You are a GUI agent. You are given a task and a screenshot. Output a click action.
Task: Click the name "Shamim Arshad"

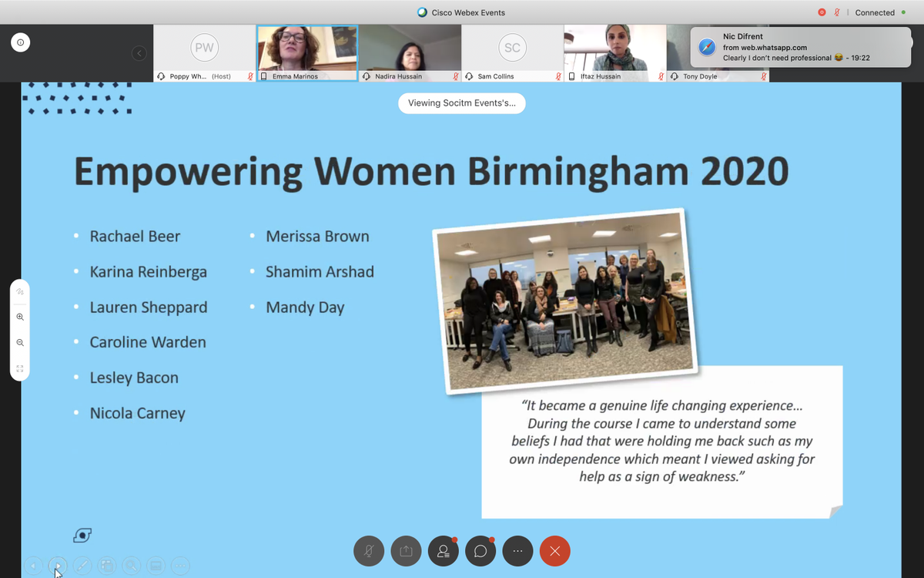(320, 272)
